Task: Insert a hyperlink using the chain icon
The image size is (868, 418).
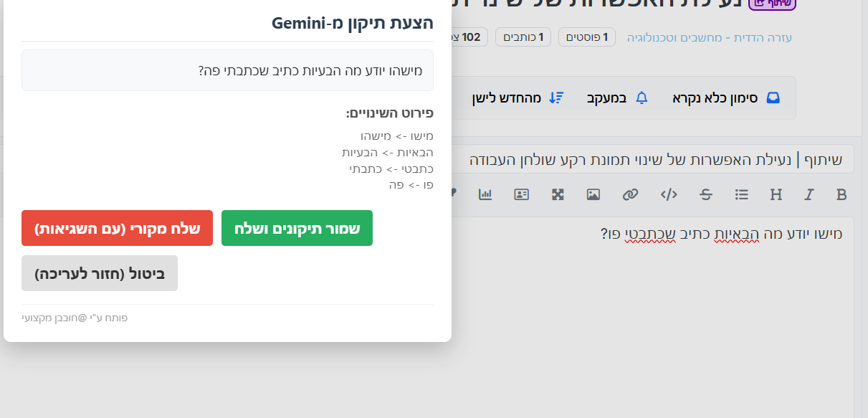Action: click(x=630, y=194)
